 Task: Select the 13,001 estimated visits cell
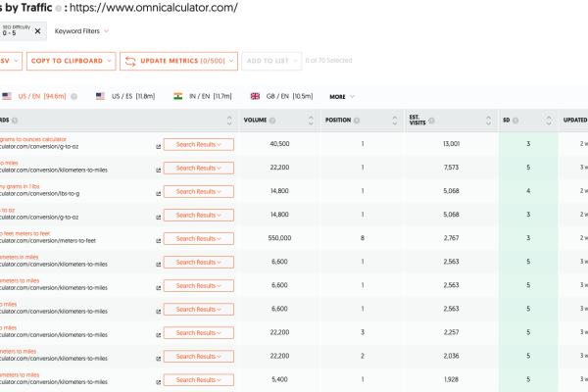451,144
